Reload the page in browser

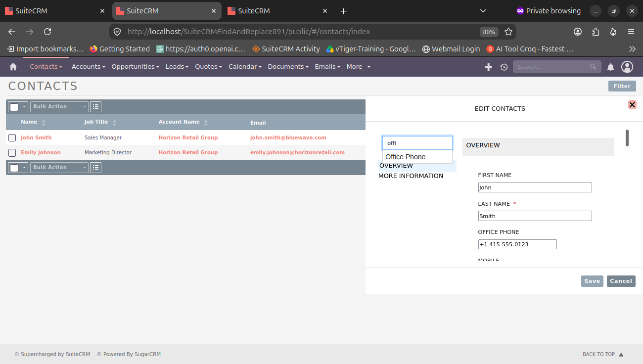(47, 32)
